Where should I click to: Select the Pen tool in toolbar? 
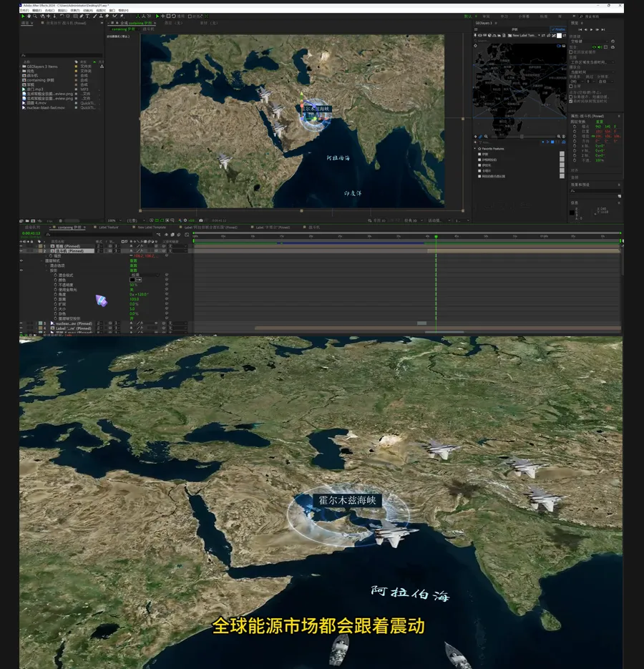(x=82, y=16)
